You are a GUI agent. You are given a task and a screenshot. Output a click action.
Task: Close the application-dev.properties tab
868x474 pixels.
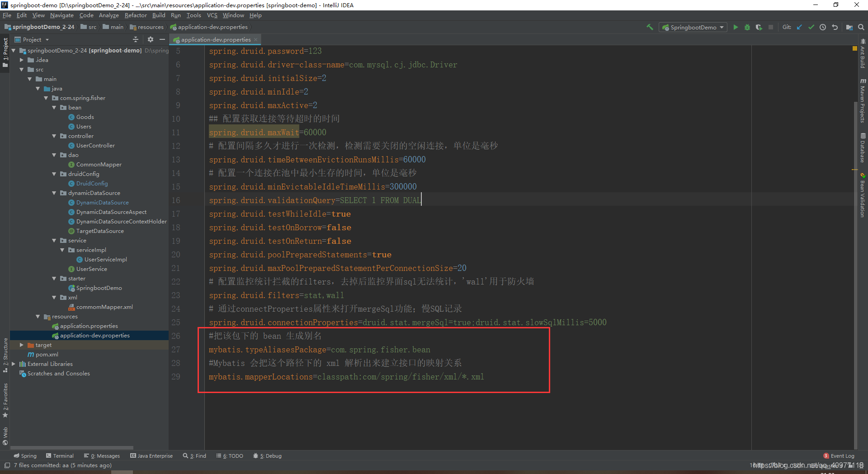[x=255, y=40]
